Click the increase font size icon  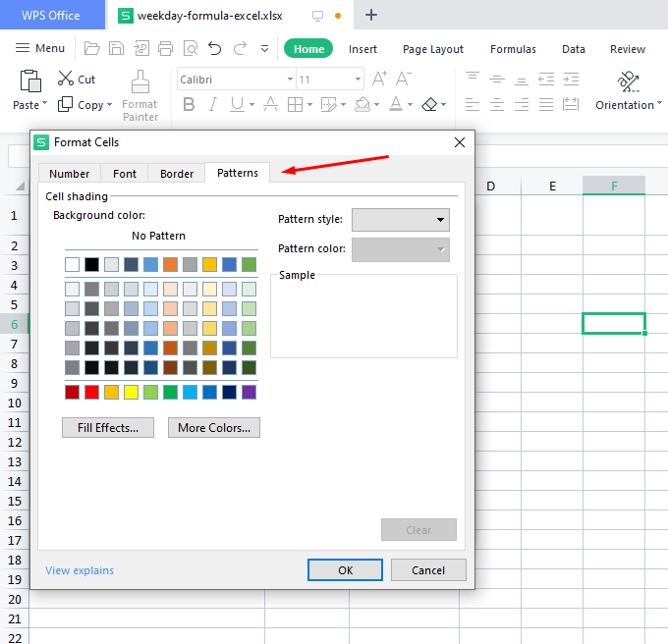(379, 80)
